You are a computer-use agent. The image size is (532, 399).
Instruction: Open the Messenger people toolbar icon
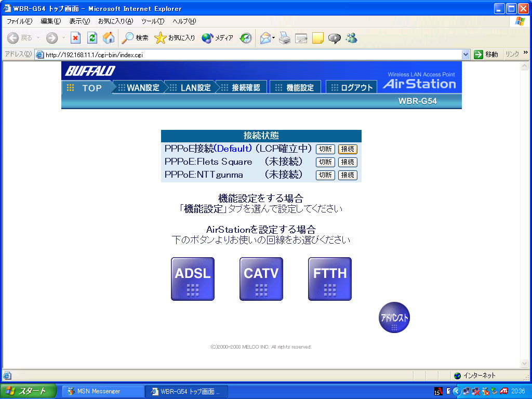[x=351, y=38]
